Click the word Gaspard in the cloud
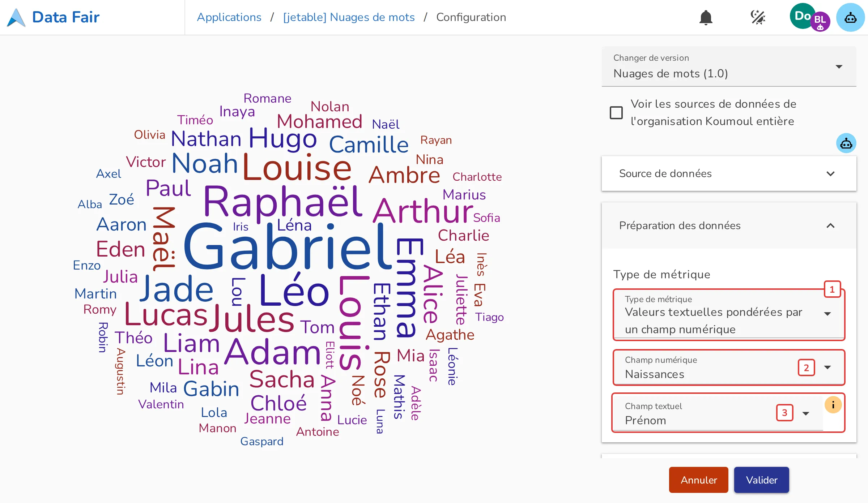 pyautogui.click(x=262, y=442)
